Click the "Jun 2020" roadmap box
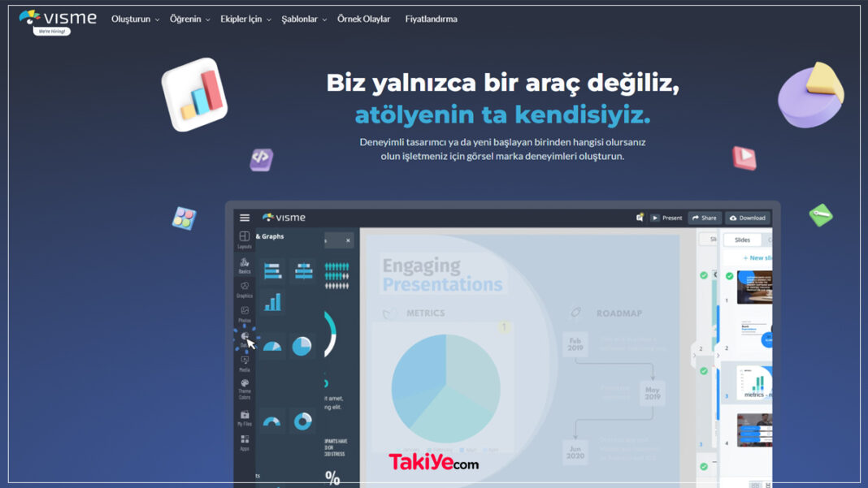The image size is (868, 488). coord(575,452)
